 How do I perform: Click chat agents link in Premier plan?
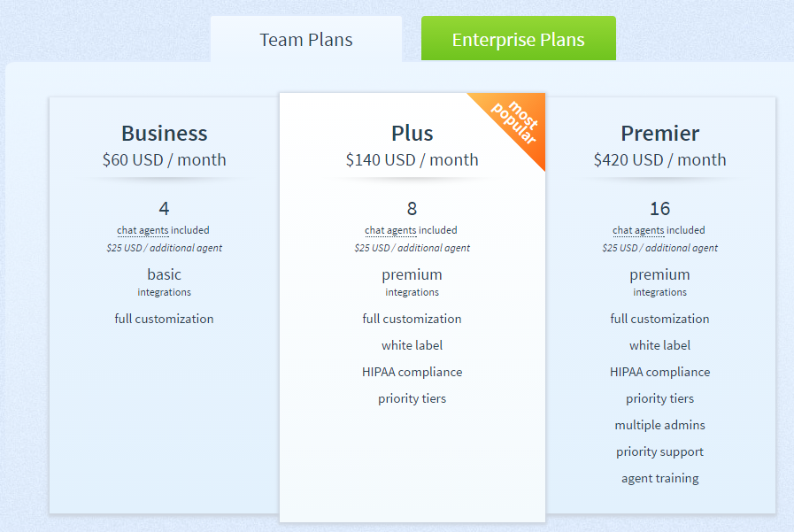[x=638, y=230]
